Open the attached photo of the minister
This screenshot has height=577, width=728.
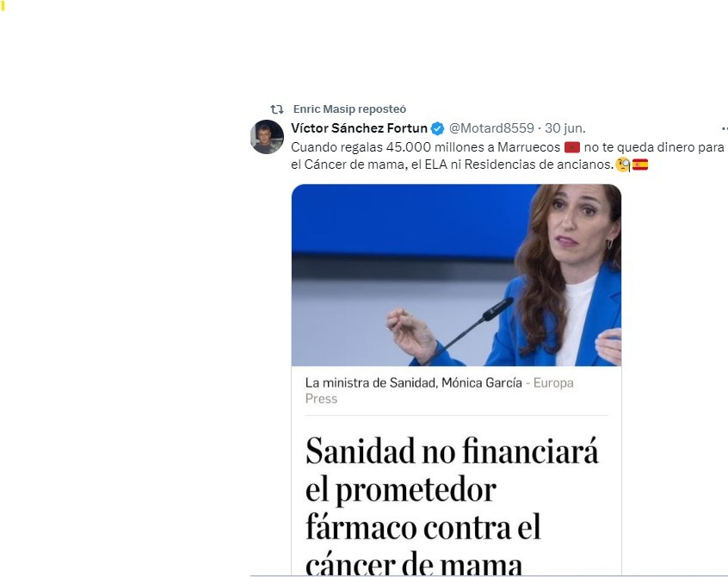tap(456, 275)
